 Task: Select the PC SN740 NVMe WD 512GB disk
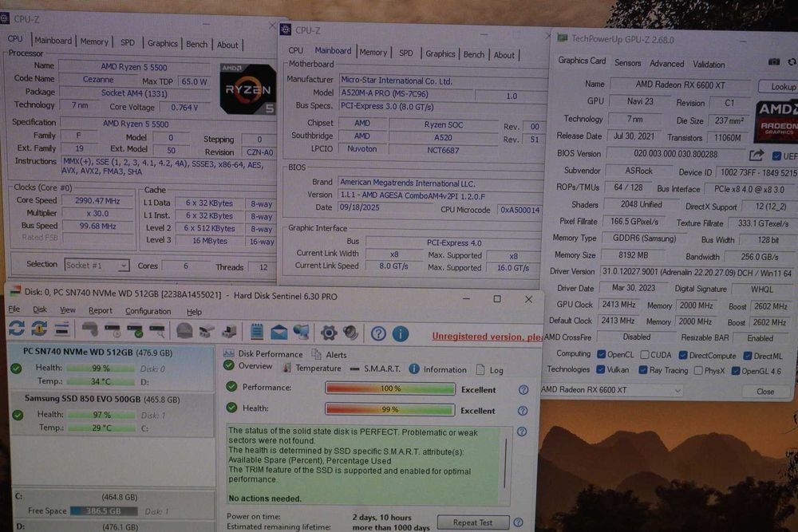pos(112,367)
